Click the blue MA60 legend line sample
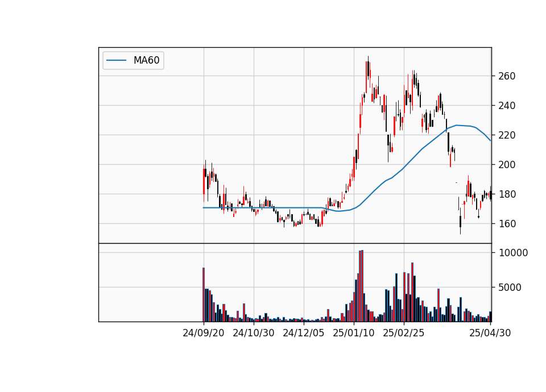 (116, 61)
